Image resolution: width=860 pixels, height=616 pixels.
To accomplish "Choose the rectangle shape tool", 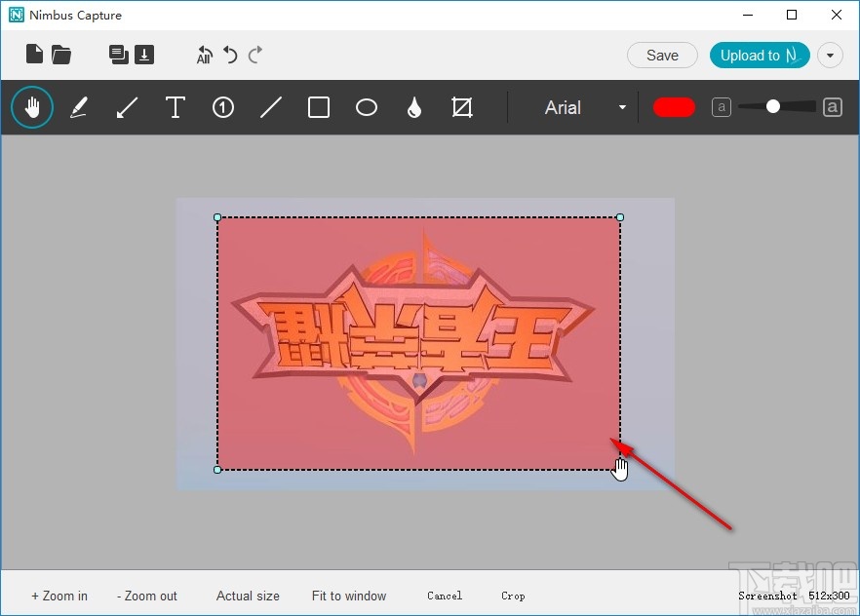I will (x=319, y=107).
